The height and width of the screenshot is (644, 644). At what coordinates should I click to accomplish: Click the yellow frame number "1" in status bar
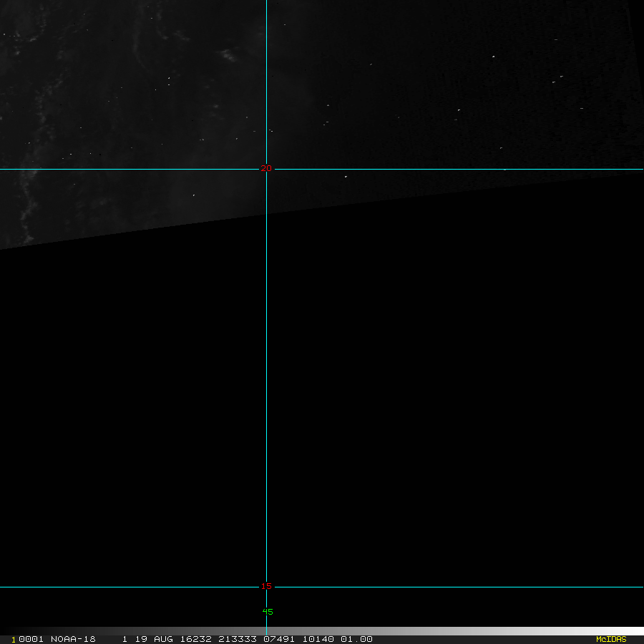click(x=13, y=640)
